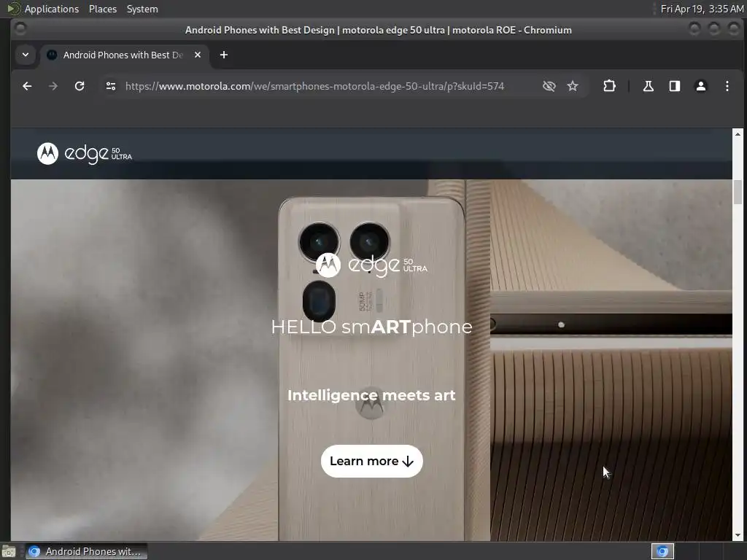Click the URL address field

coord(314,86)
